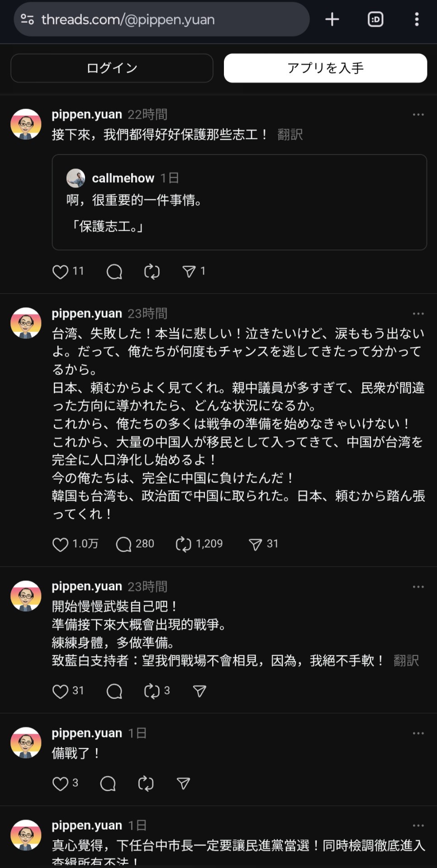Open the browser tab switcher
Screen dimensions: 437x868
point(375,19)
